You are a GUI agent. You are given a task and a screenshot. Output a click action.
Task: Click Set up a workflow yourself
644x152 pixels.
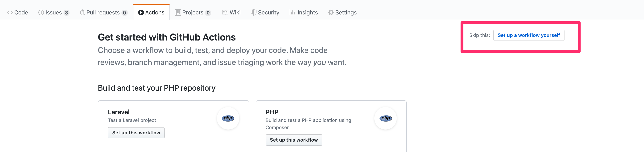pyautogui.click(x=529, y=35)
